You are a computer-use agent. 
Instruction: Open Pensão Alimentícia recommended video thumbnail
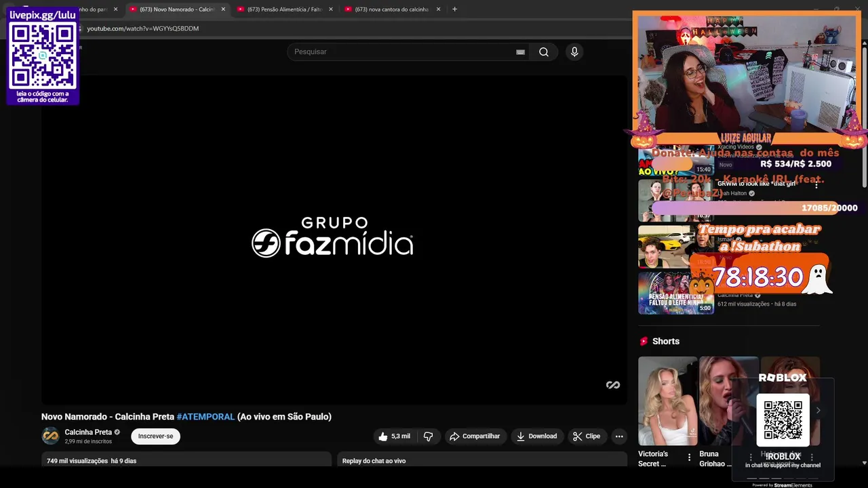pyautogui.click(x=676, y=293)
